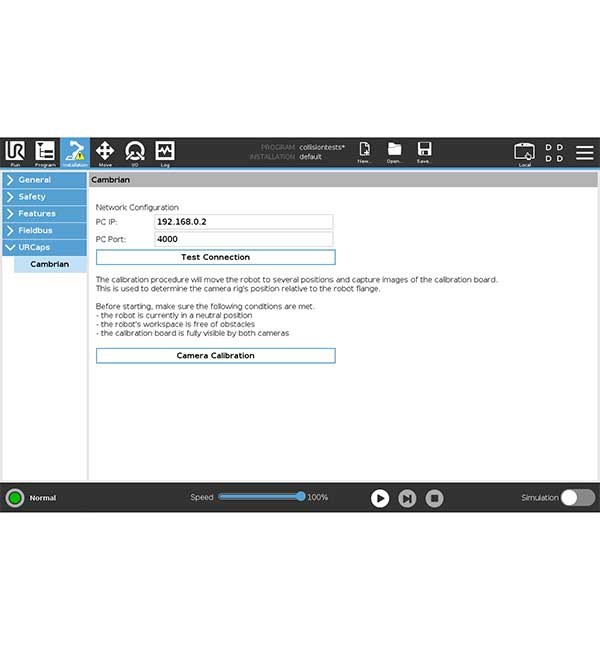Start the program with Play button
The image size is (600, 650).
click(380, 498)
